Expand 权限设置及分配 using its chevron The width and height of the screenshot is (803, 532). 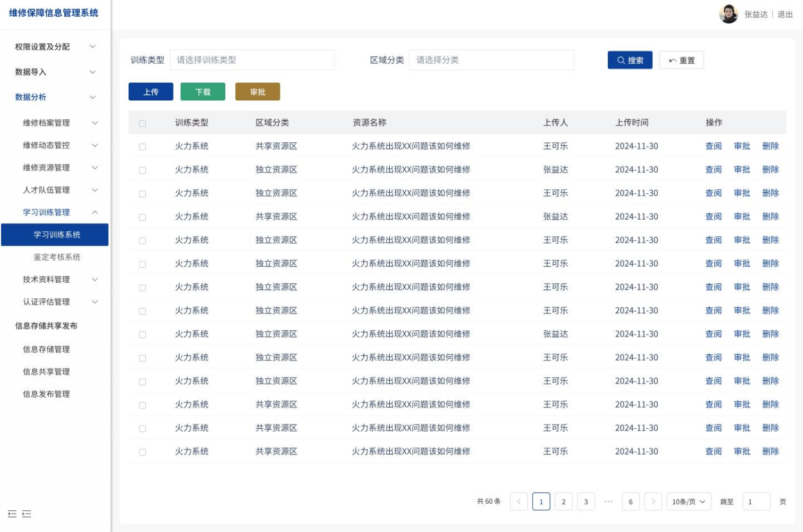92,46
